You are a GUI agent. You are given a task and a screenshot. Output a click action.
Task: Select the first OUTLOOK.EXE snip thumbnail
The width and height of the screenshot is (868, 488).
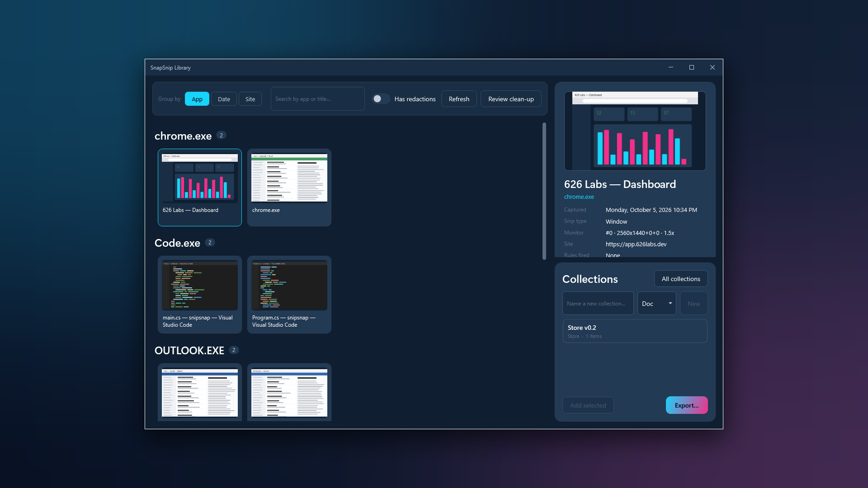200,392
